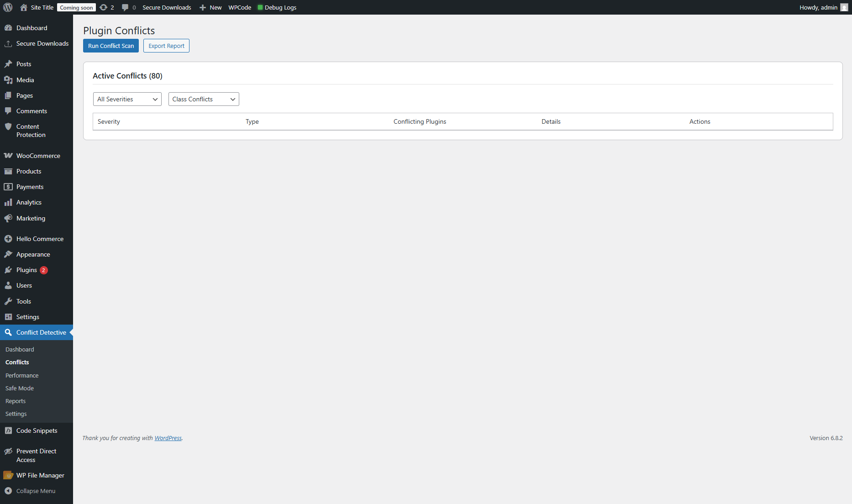Open the Class Conflicts type filter
The width and height of the screenshot is (852, 504).
pos(203,99)
